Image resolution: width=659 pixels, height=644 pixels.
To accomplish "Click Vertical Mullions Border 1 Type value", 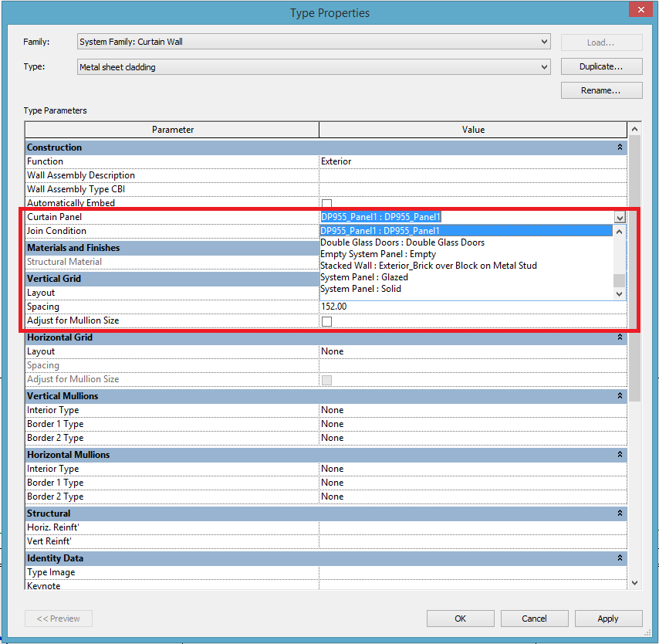I will tap(473, 424).
